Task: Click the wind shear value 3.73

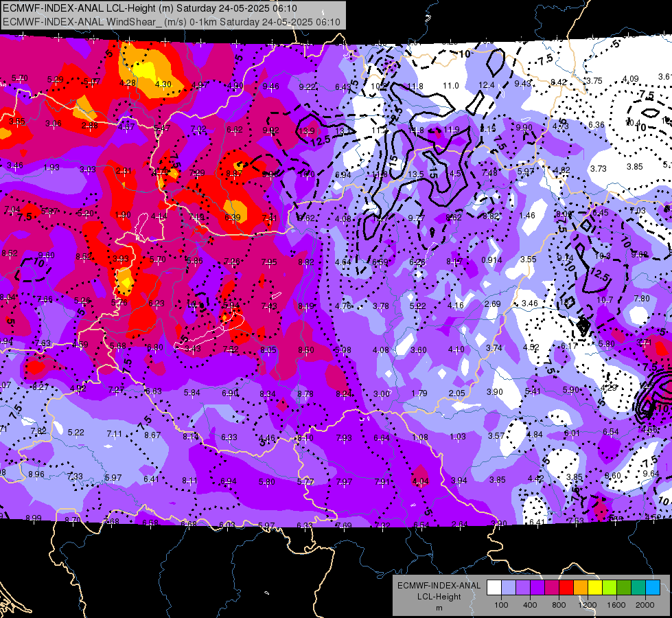Action: (599, 168)
